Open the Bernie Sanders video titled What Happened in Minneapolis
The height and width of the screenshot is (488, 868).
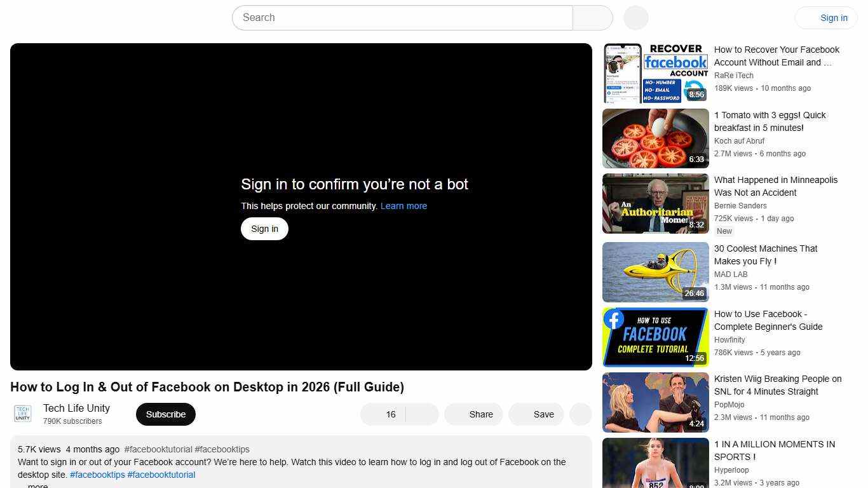coord(655,203)
